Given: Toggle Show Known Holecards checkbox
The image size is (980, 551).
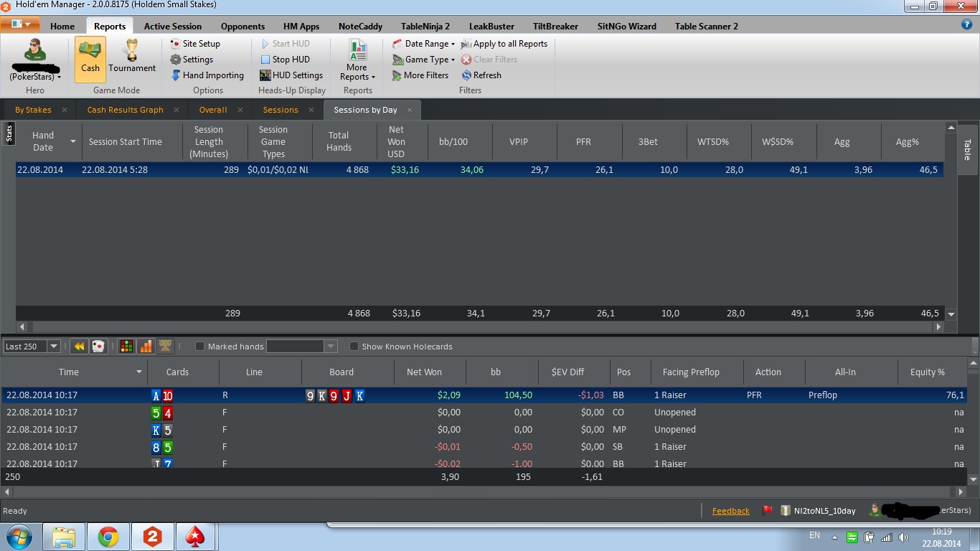Looking at the screenshot, I should pos(354,347).
